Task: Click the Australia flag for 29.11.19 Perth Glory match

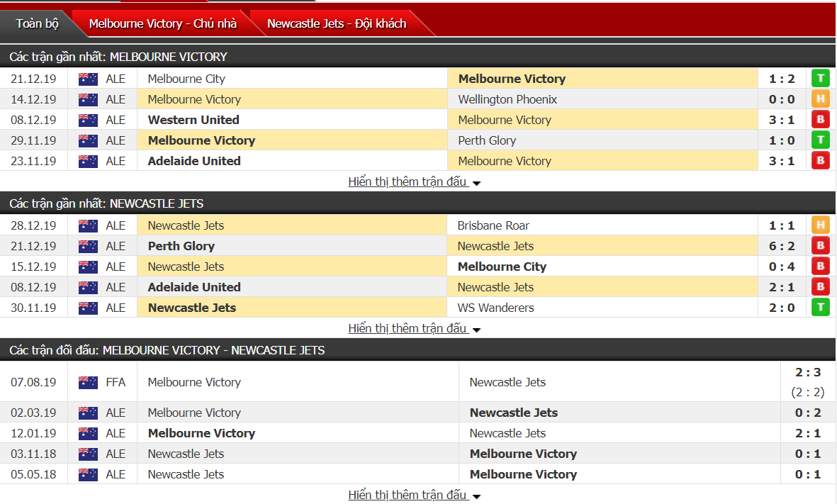Action: (88, 140)
